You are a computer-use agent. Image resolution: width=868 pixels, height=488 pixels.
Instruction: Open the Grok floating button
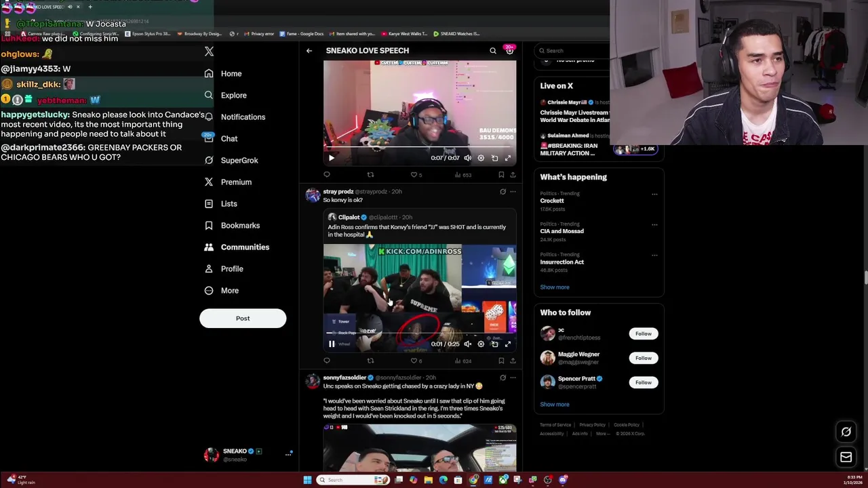pos(846,432)
